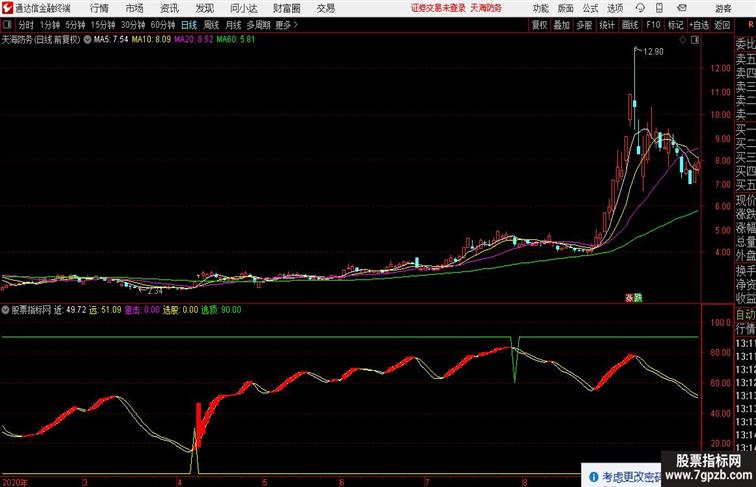Image resolution: width=756 pixels, height=487 pixels.
Task: Click the diamond icon above the chart
Action: (x=683, y=40)
